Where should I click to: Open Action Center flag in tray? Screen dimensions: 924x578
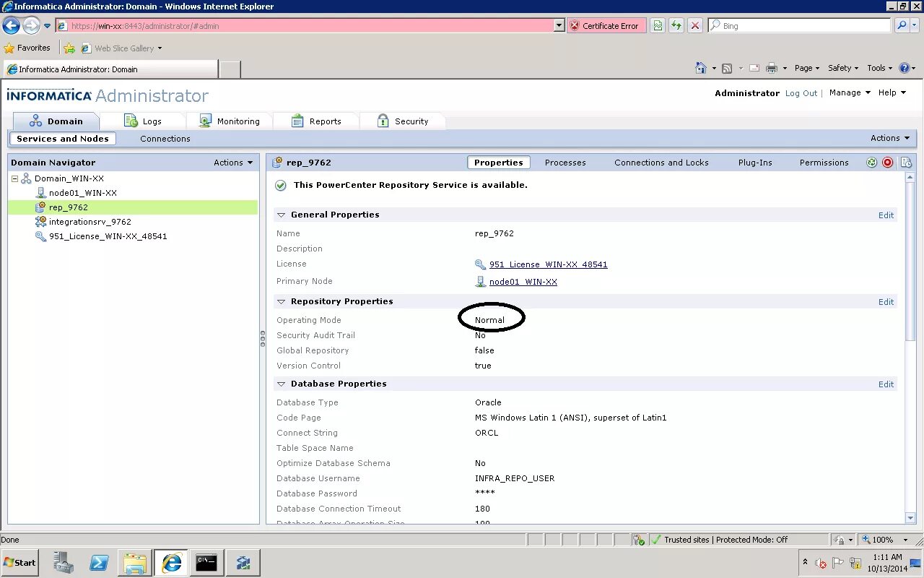coord(838,563)
